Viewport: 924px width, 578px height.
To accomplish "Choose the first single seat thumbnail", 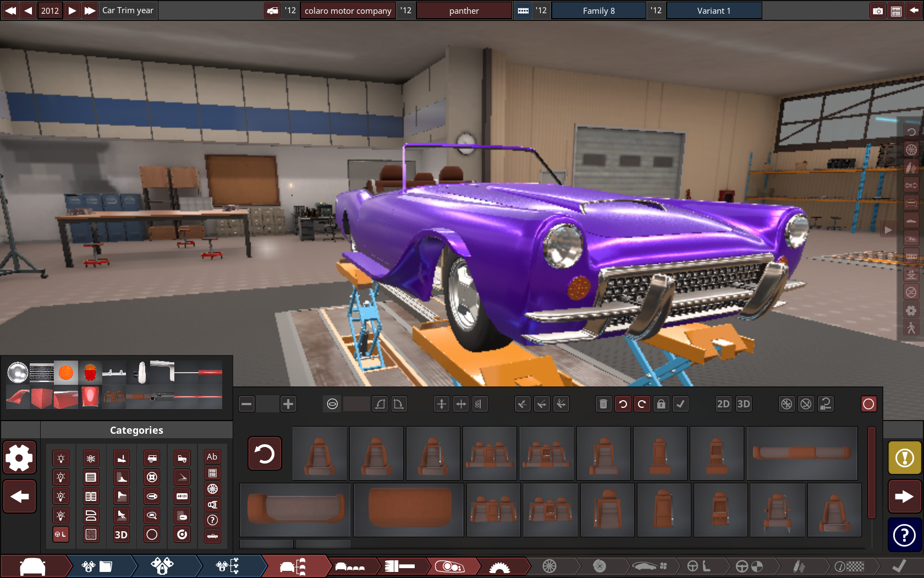I will pyautogui.click(x=320, y=454).
